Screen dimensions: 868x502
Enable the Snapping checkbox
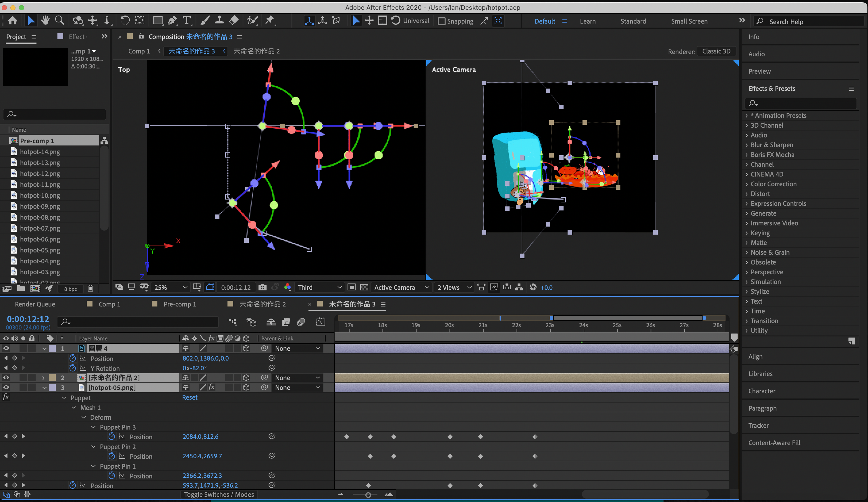441,21
